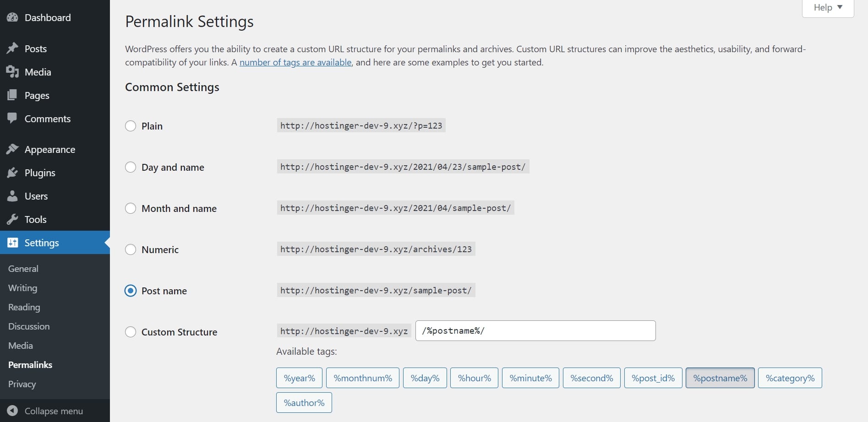
Task: Click the Appearance paintbrush icon
Action: [x=12, y=149]
